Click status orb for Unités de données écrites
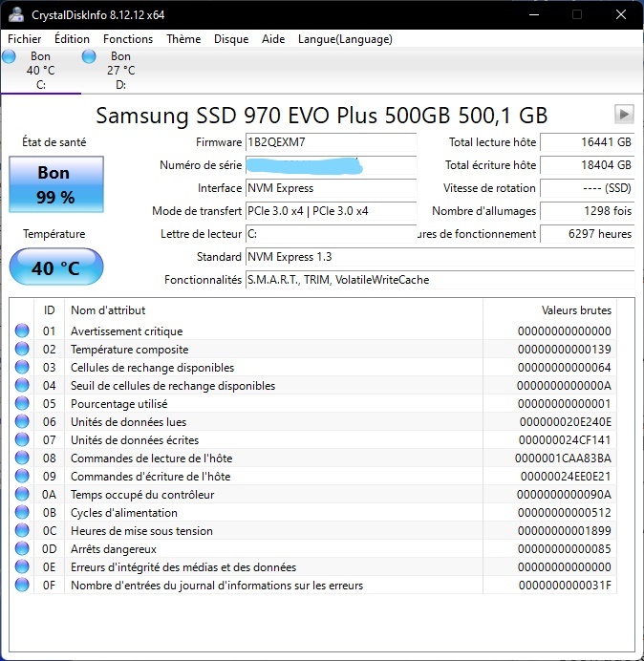Screen dimensions: 644x661 tap(22, 439)
